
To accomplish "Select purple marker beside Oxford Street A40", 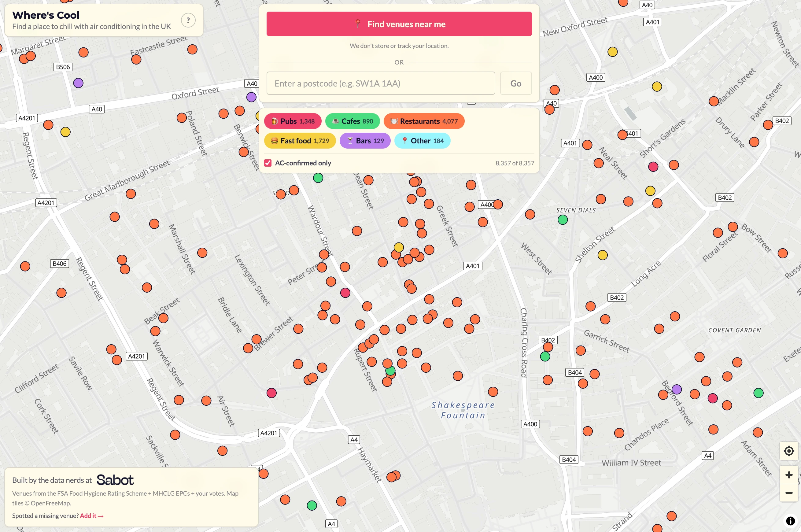I will pos(251,97).
